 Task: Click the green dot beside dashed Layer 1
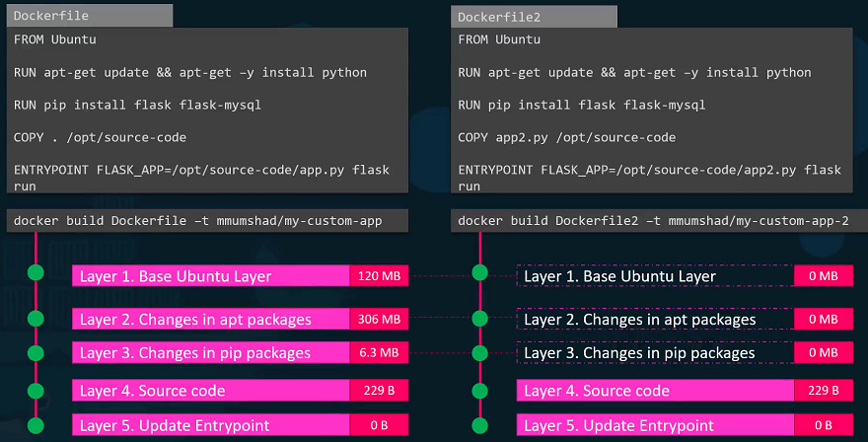pyautogui.click(x=480, y=273)
